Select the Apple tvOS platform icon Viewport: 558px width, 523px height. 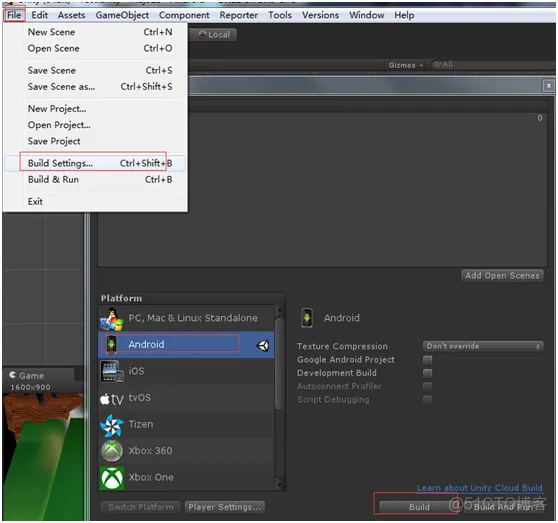coord(112,399)
